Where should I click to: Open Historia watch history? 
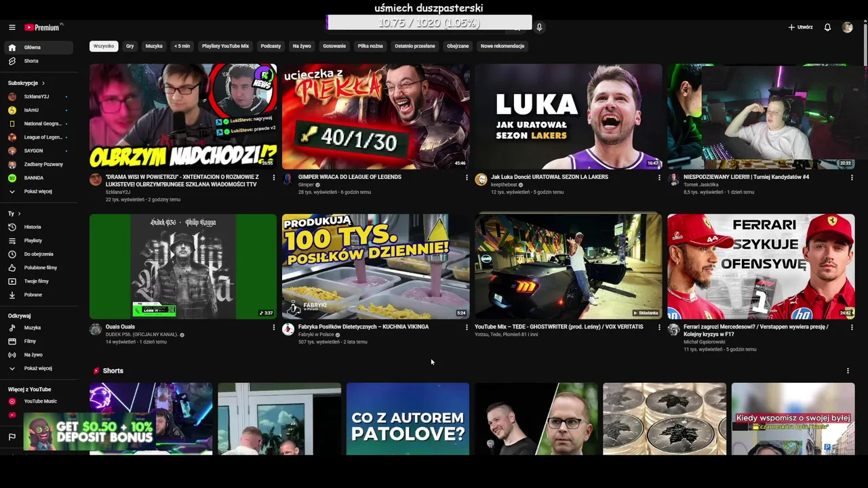38,227
